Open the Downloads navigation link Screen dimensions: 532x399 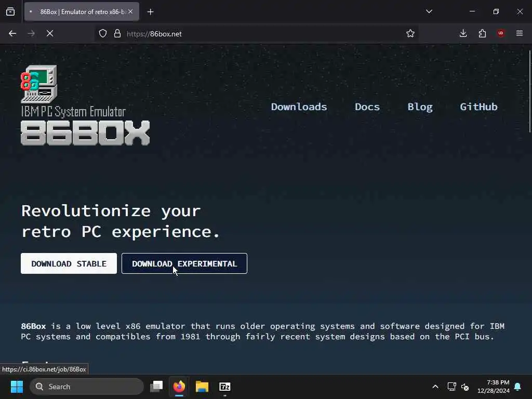coord(299,107)
